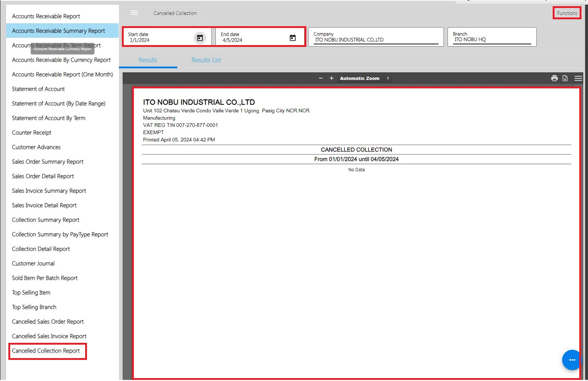Print the Cancelled Collection report

point(555,78)
